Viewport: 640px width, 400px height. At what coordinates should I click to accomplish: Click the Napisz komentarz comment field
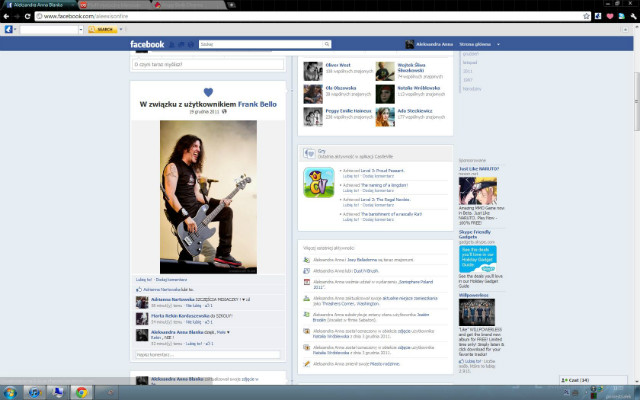[208, 355]
